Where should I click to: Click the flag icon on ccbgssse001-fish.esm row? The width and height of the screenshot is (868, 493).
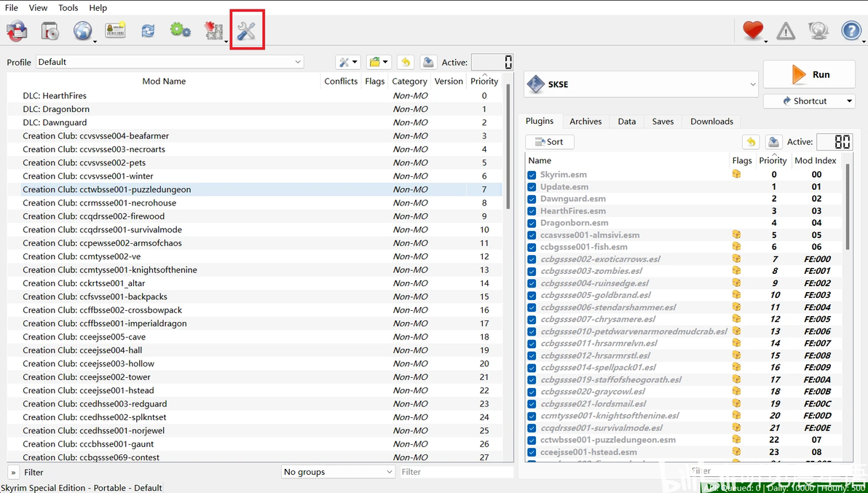(x=736, y=247)
